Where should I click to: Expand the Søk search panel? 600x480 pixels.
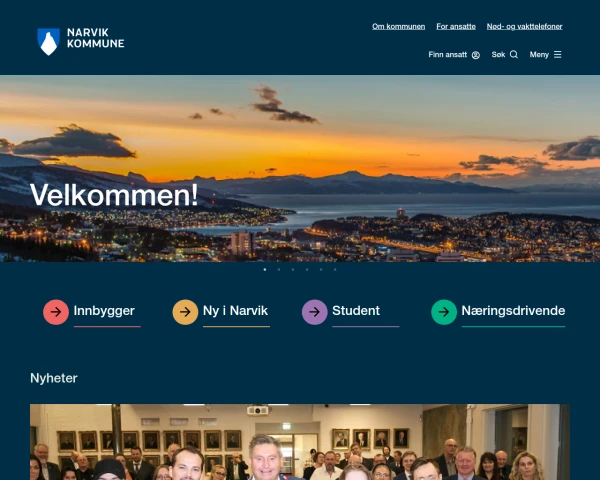tap(505, 54)
